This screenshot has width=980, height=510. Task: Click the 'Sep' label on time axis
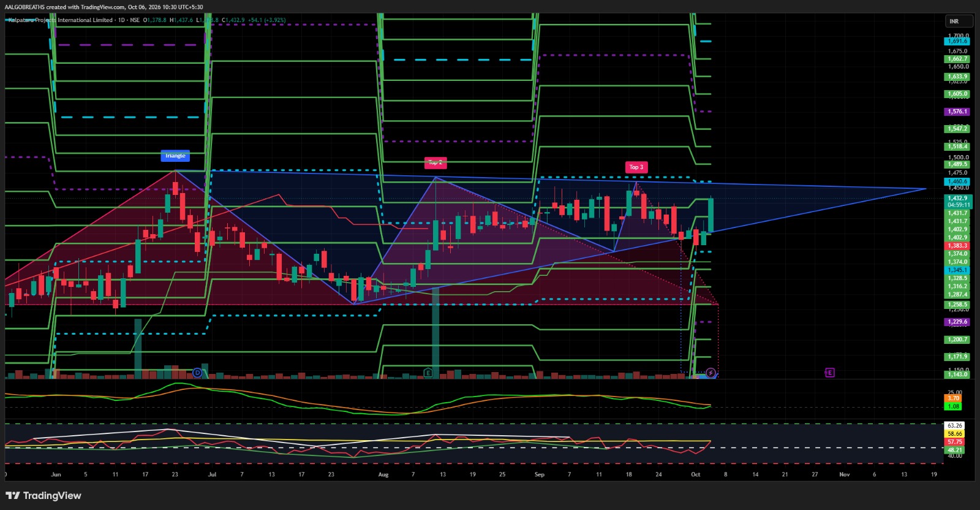[539, 474]
